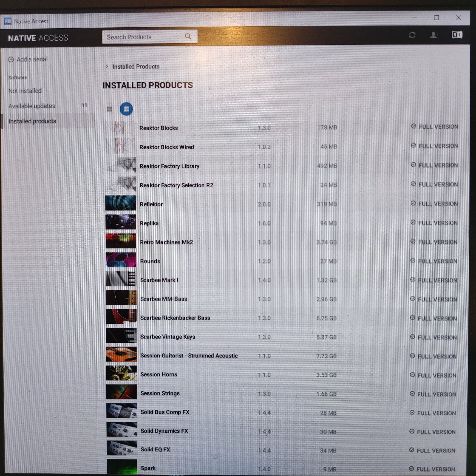This screenshot has width=476, height=476.
Task: Click the Session Horns thumbnail
Action: point(121,373)
